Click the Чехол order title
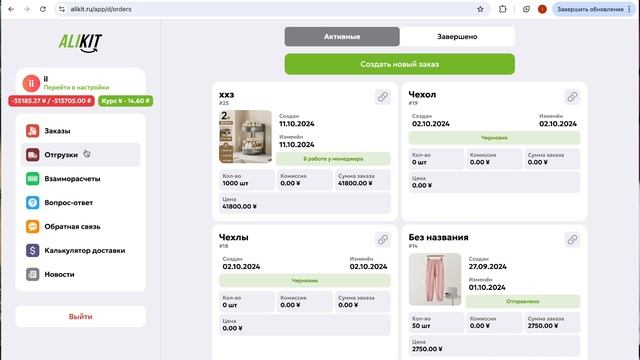 (422, 94)
